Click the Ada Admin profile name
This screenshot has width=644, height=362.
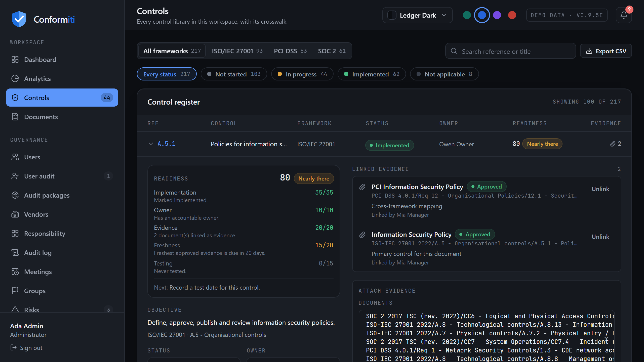coord(27,326)
